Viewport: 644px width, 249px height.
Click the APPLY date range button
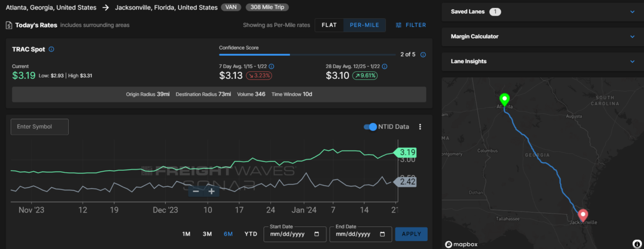click(411, 235)
